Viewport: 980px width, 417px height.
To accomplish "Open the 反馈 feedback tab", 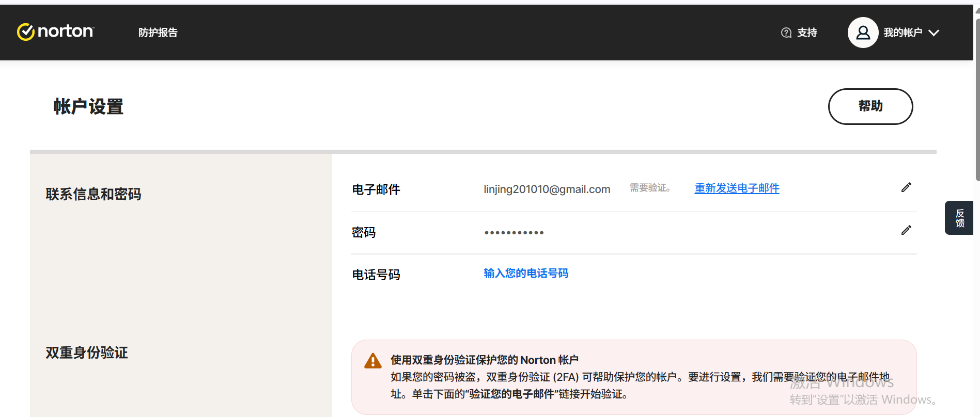I will tap(959, 218).
